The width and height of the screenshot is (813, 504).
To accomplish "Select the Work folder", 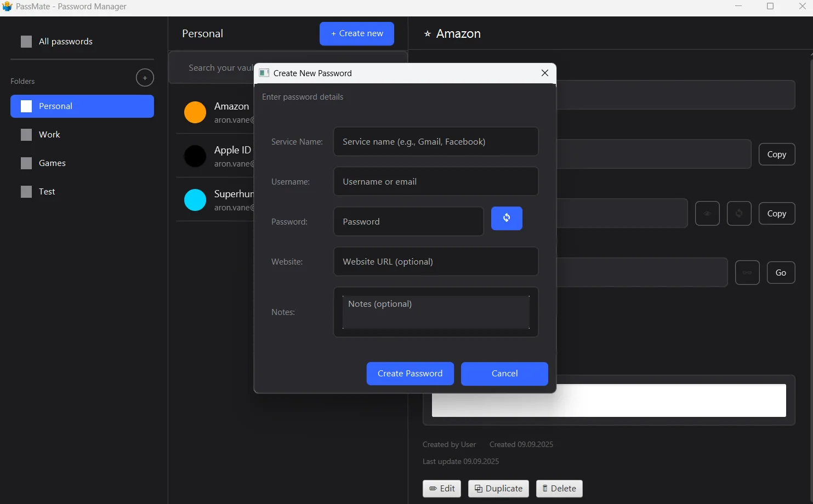I will coord(82,135).
